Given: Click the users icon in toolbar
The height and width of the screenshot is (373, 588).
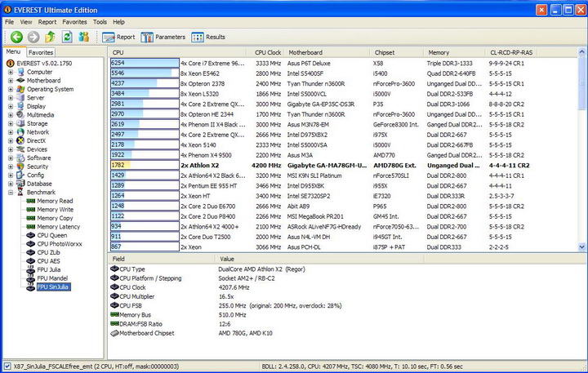Looking at the screenshot, I should tap(83, 37).
